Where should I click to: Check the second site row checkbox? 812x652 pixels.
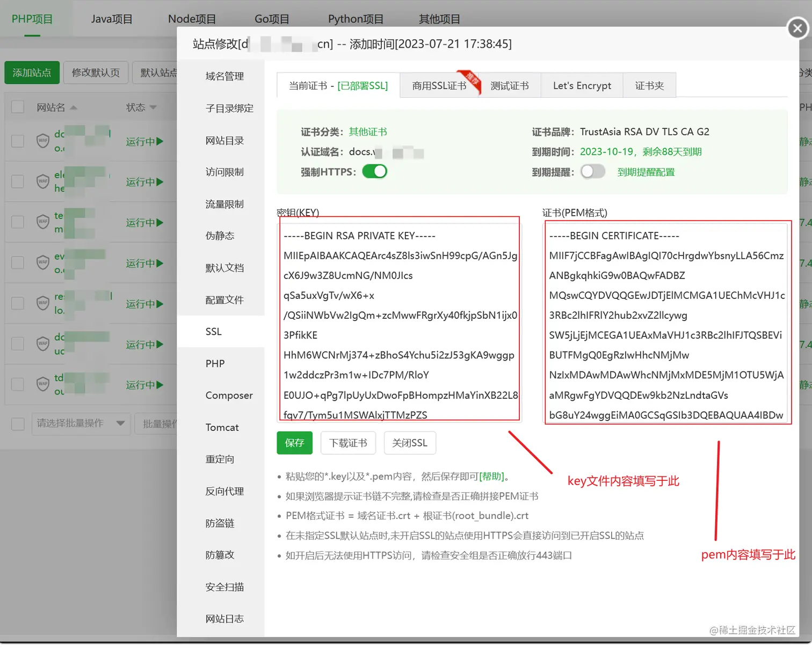pyautogui.click(x=18, y=181)
